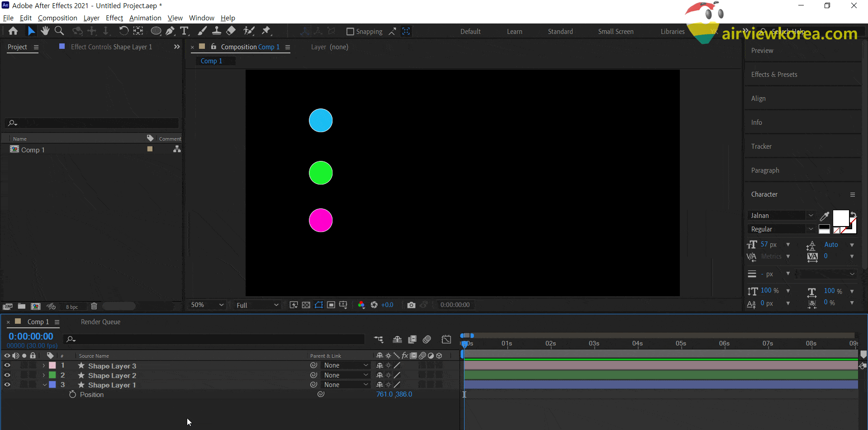Image resolution: width=868 pixels, height=430 pixels.
Task: Open the Full resolution dropdown
Action: point(257,305)
